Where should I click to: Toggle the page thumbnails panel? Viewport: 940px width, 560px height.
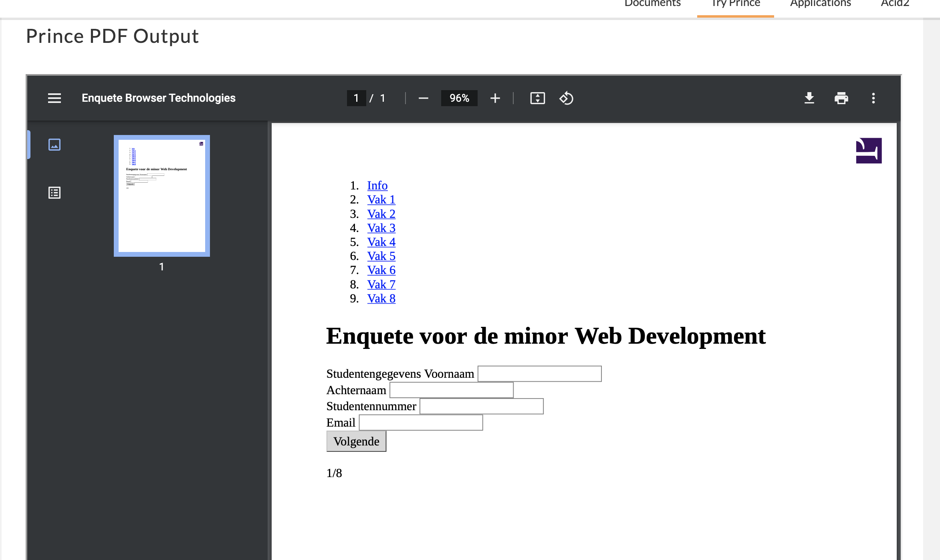click(x=54, y=145)
